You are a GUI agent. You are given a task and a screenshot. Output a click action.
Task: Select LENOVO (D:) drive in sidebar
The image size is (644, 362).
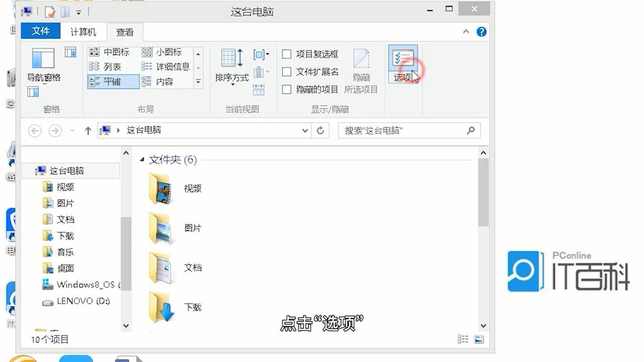pos(76,301)
